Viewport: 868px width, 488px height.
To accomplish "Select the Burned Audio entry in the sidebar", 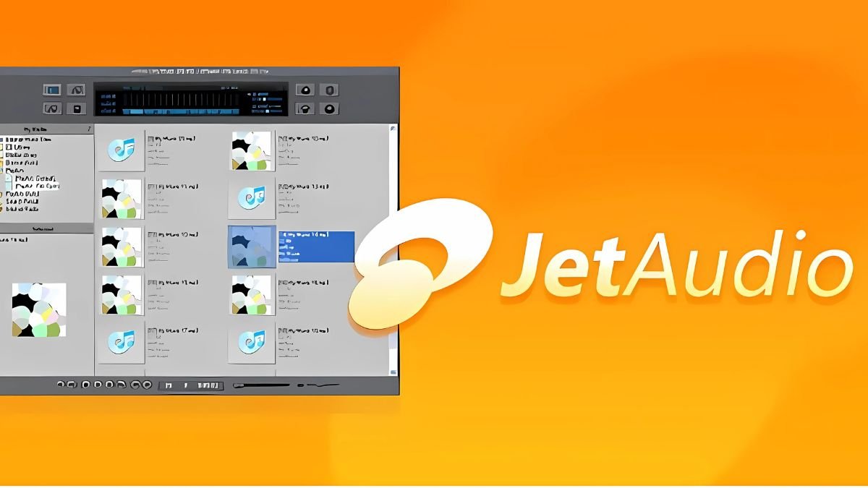I will tap(33, 208).
